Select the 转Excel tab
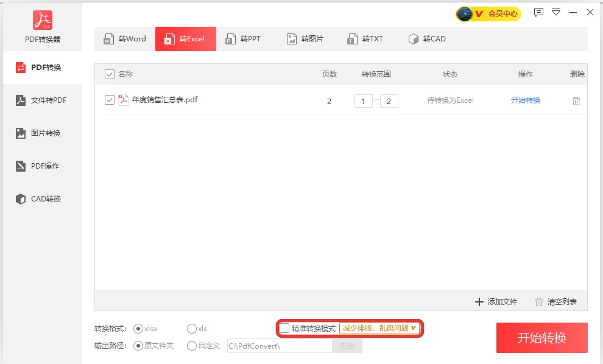The width and height of the screenshot is (603, 364). [x=186, y=39]
